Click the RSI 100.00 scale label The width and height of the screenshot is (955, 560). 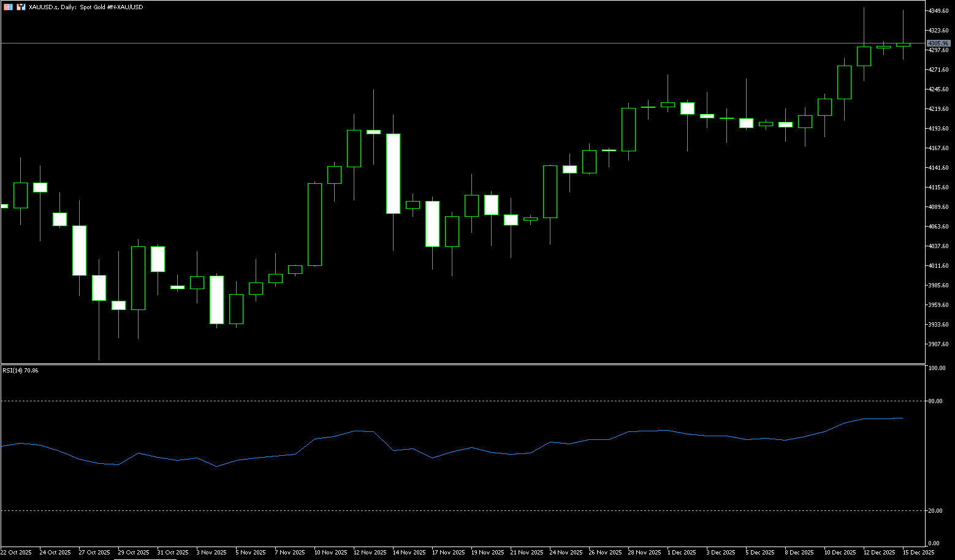937,368
